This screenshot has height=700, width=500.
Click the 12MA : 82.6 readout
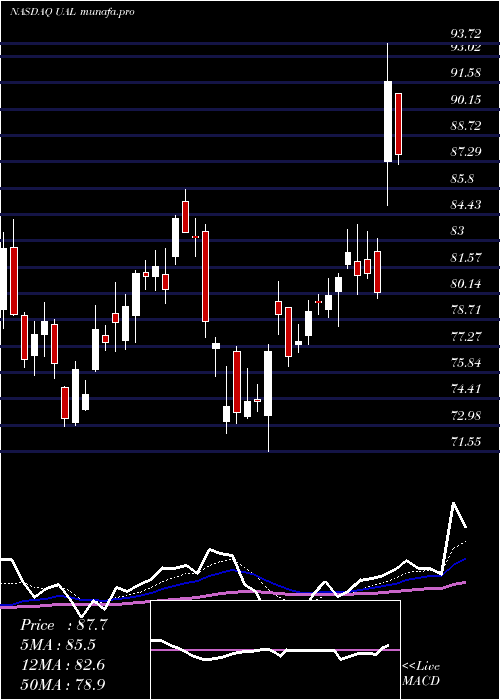[x=63, y=665]
